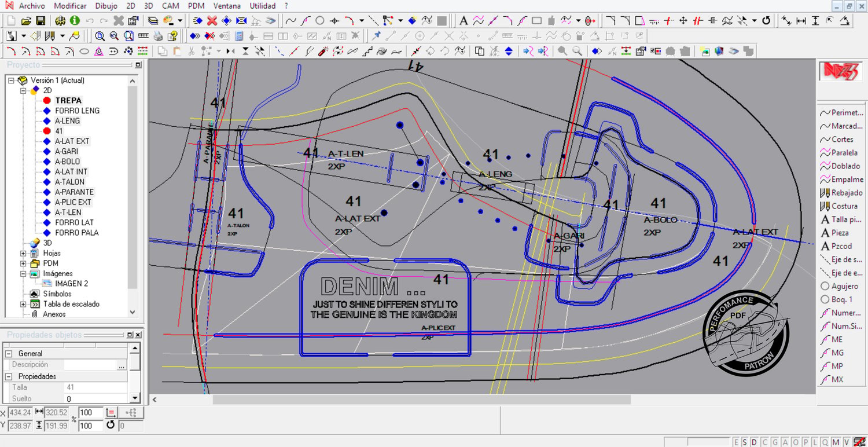Expand the Hojas tree node
Viewport: 868px width, 447px height.
click(x=24, y=253)
